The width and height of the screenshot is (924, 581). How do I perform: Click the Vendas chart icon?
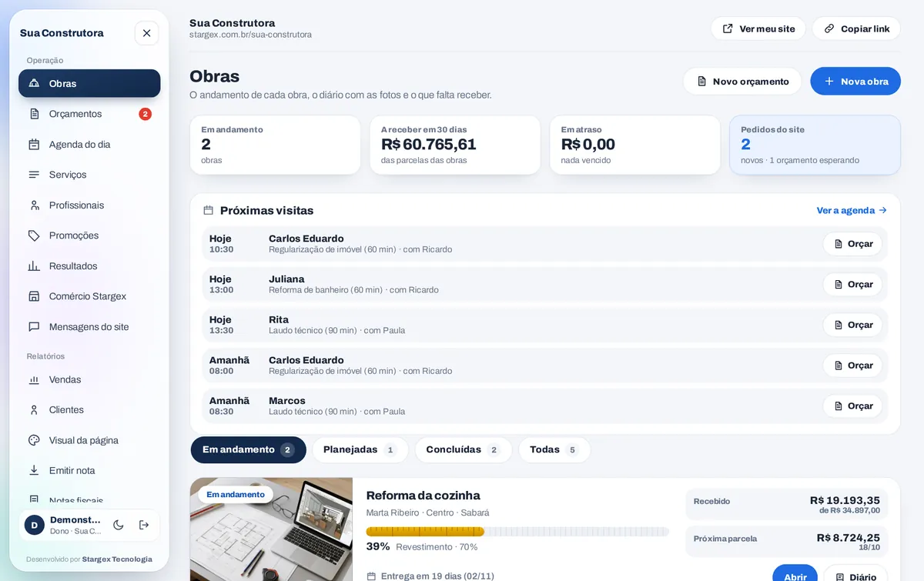[x=34, y=379]
